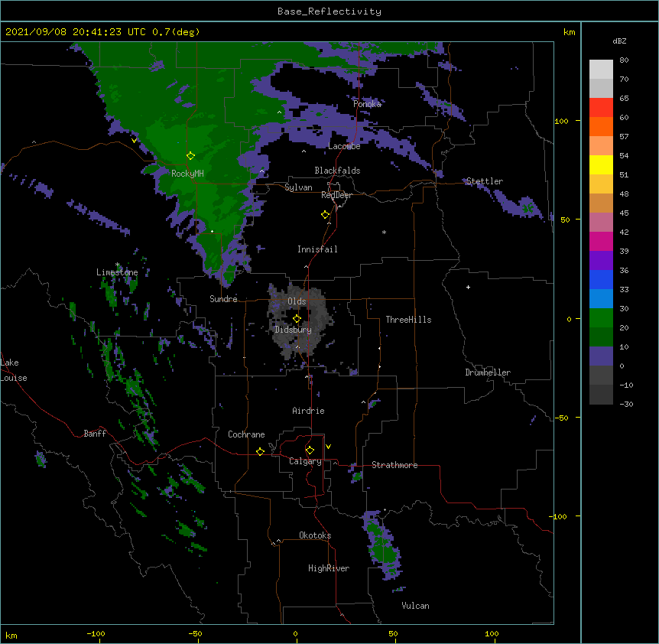Click the -30 value in dBZ legend

click(x=626, y=405)
